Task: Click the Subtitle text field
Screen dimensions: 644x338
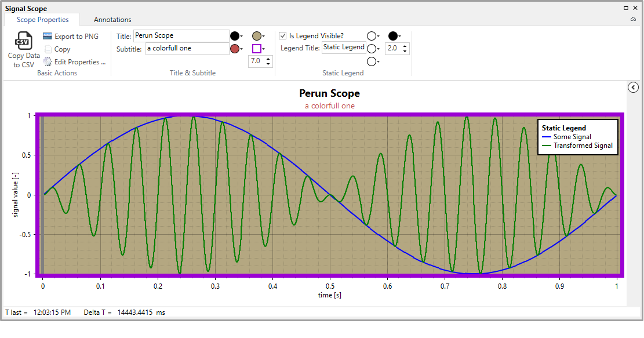Action: click(187, 49)
